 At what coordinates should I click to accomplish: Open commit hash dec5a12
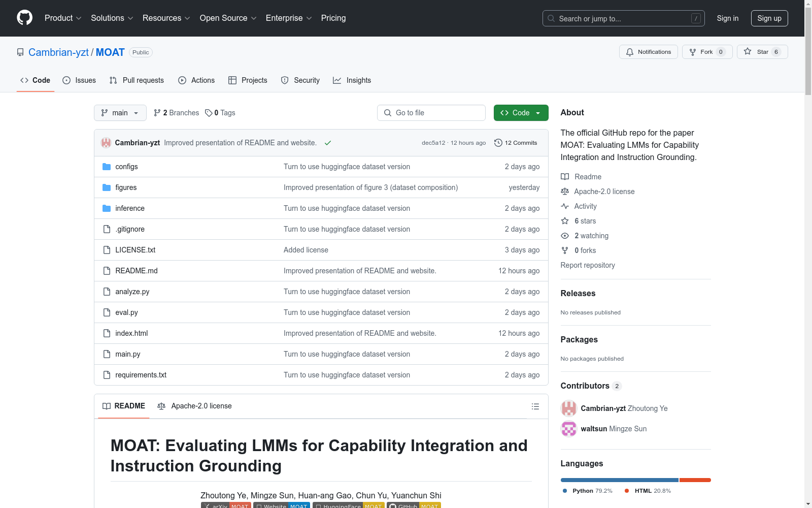pyautogui.click(x=433, y=143)
